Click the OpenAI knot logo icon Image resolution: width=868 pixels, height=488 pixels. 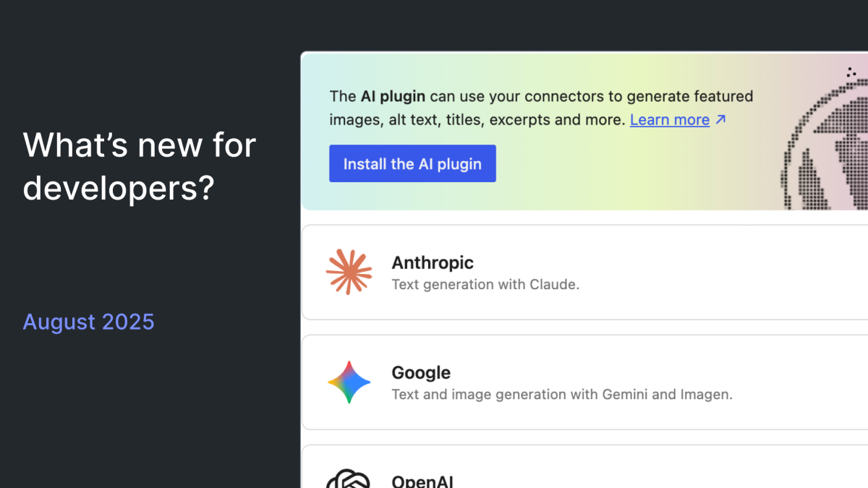[348, 480]
